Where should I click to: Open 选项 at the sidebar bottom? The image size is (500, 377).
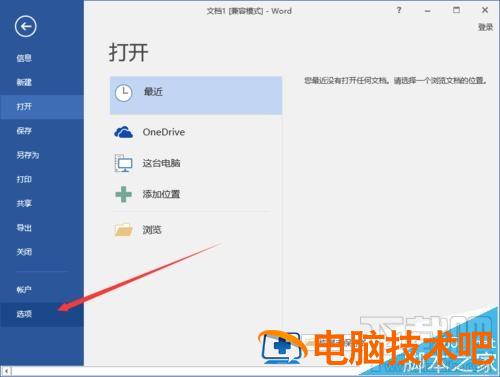point(42,314)
